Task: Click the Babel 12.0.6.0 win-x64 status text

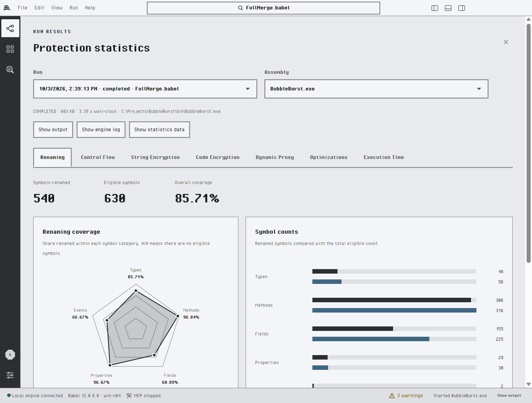Action: pyautogui.click(x=94, y=396)
